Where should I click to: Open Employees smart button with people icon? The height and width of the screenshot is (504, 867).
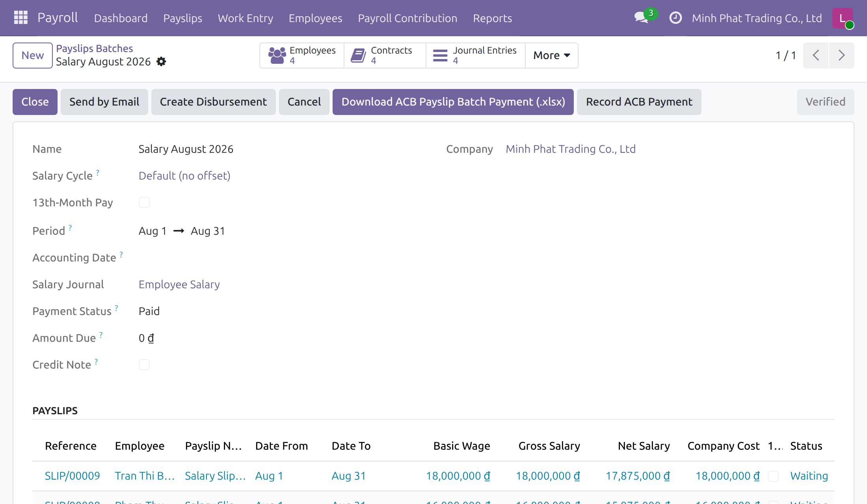[302, 56]
